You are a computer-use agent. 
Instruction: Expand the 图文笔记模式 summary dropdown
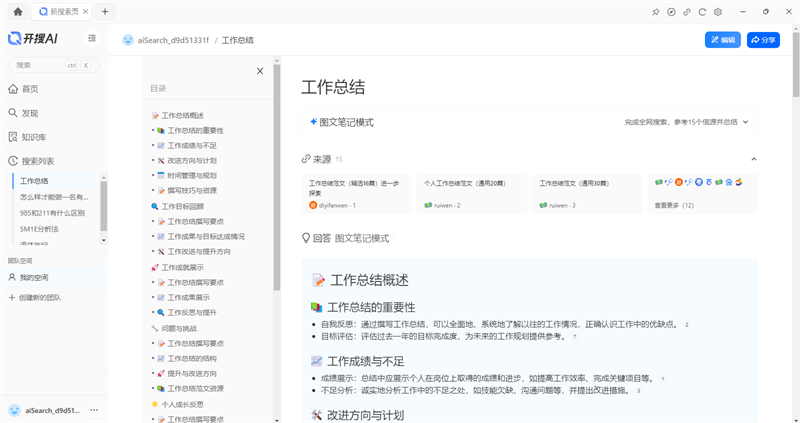pos(745,122)
